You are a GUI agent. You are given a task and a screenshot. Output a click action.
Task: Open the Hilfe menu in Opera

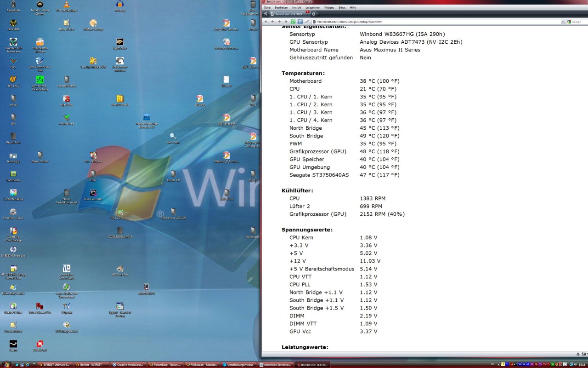click(x=353, y=7)
